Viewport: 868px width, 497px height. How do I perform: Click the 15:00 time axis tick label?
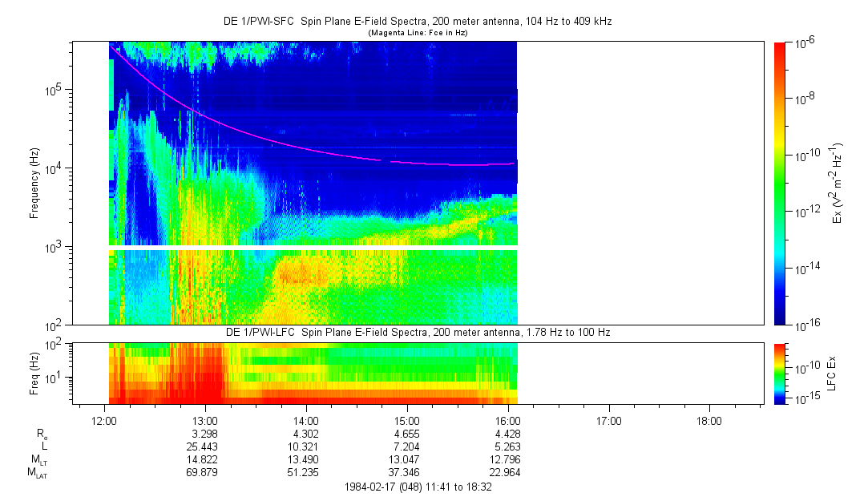pos(407,421)
